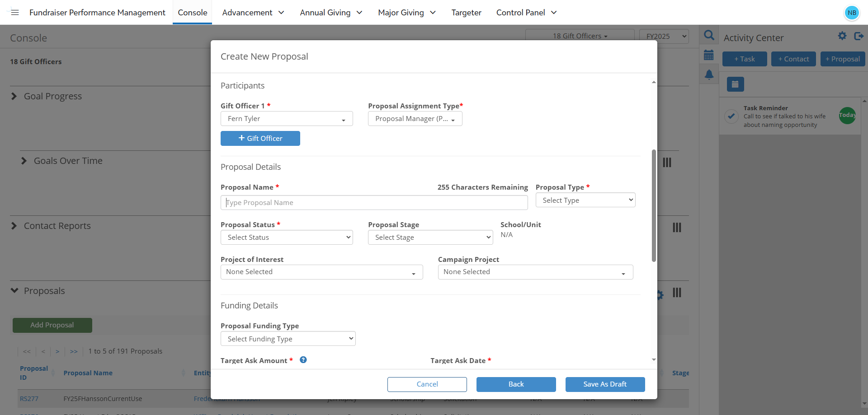
Task: Open the Proposal Funding Type dropdown
Action: coord(288,339)
